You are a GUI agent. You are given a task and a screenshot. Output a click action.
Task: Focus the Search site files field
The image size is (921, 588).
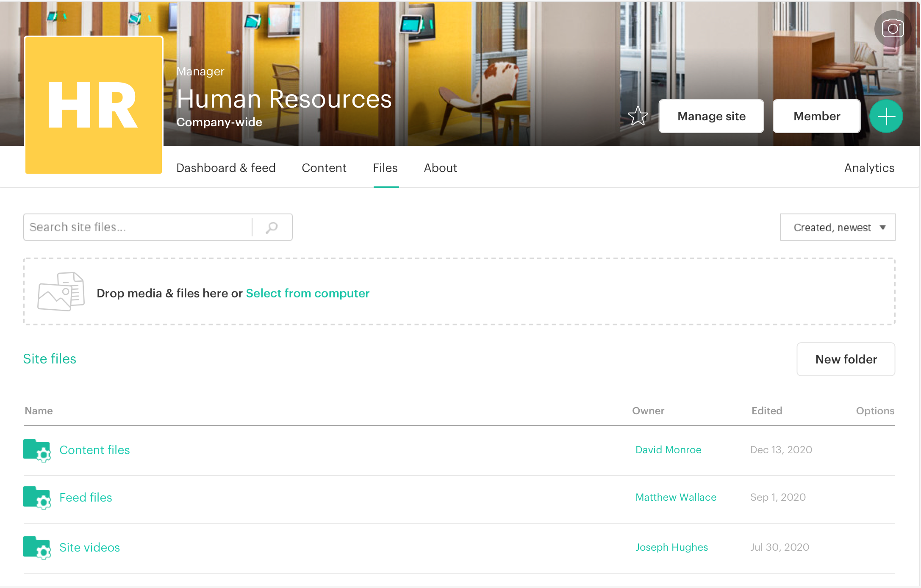pos(138,227)
